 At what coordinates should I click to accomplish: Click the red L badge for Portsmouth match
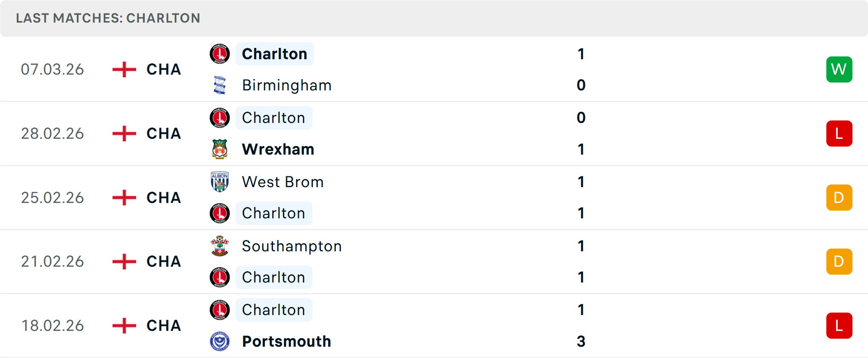tap(839, 325)
